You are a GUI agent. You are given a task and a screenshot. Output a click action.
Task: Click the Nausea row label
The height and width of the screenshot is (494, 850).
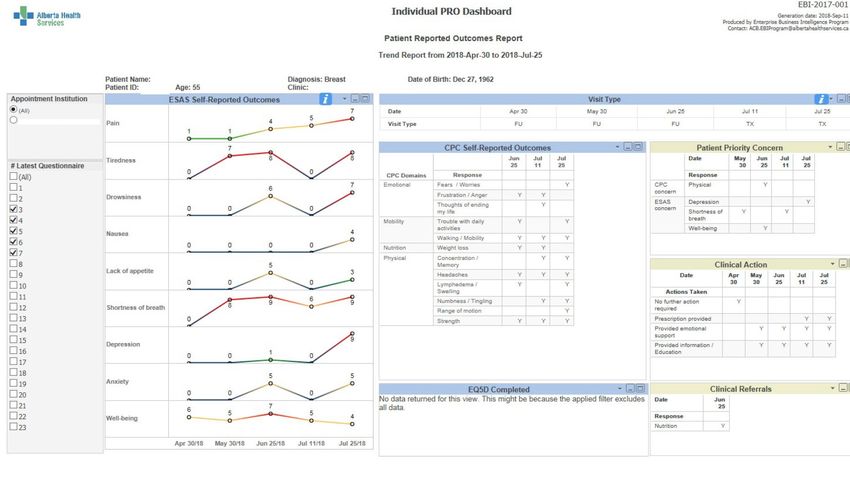coord(117,234)
